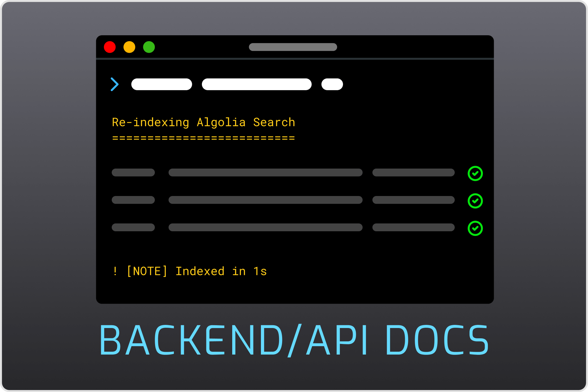The height and width of the screenshot is (392, 588).
Task: Click the blue prompt chevron icon
Action: click(115, 84)
